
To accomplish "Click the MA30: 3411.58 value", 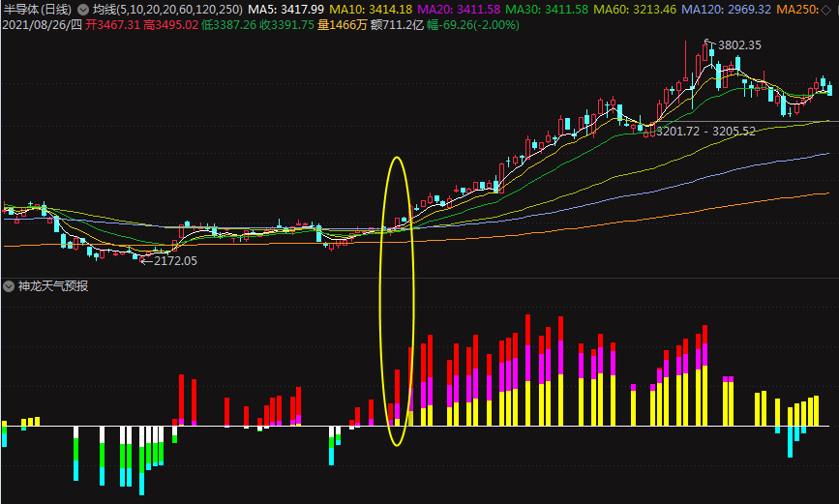I will point(547,10).
